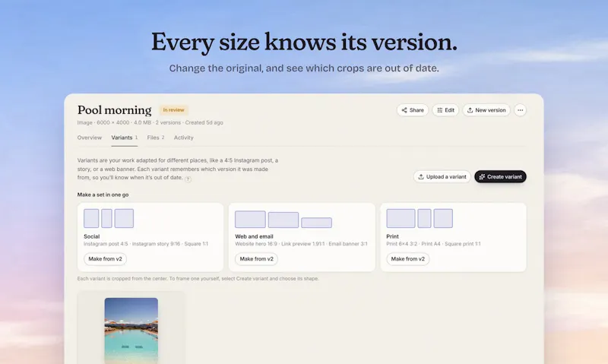This screenshot has height=364, width=608.
Task: Open the Edit button
Action: (445, 110)
